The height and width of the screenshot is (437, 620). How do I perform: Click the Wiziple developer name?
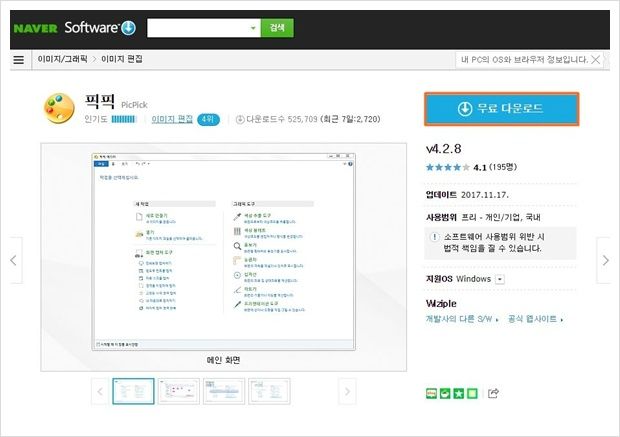[x=441, y=304]
